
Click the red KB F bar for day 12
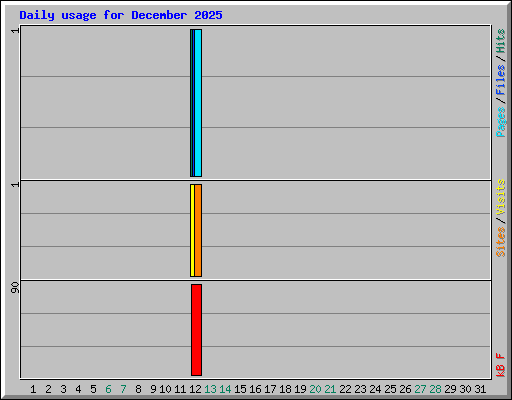coord(197,330)
